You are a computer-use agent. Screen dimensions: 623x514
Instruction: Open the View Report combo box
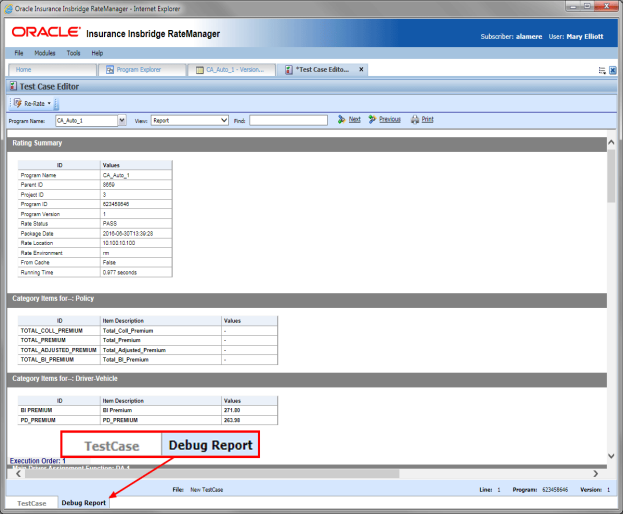point(190,120)
